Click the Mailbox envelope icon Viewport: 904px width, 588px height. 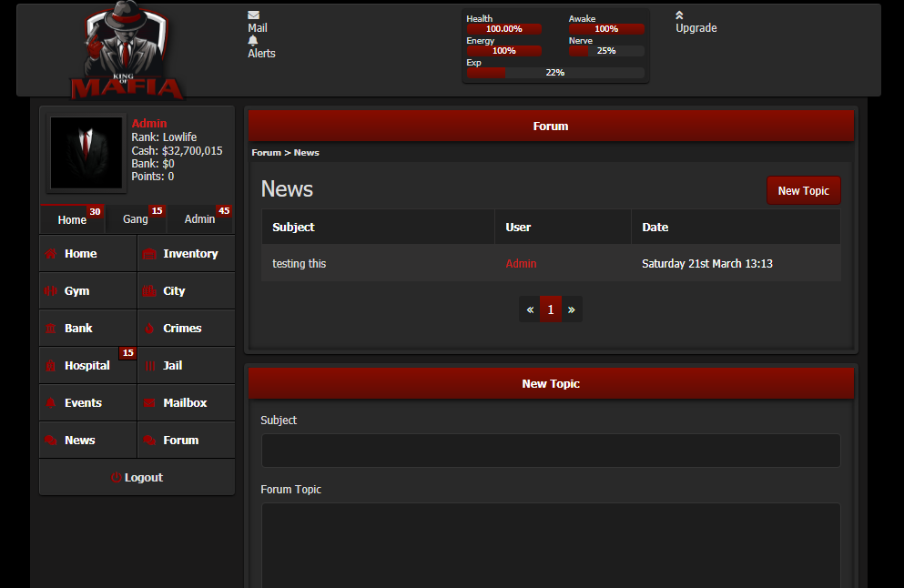[x=149, y=403]
